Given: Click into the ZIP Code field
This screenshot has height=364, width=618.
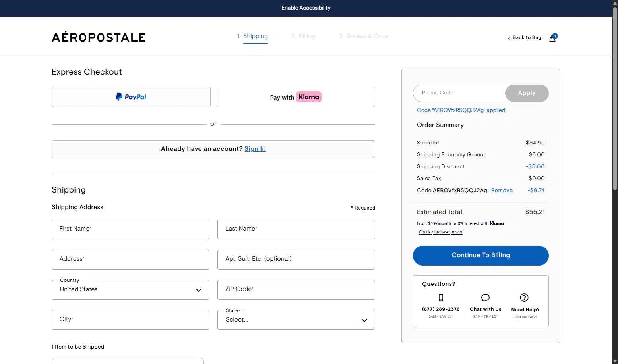Looking at the screenshot, I should 296,290.
